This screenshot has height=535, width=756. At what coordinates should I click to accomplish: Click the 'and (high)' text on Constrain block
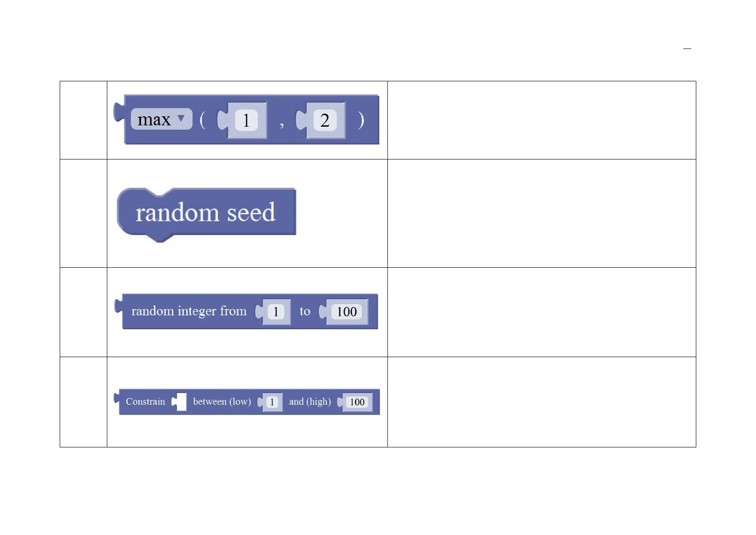(310, 402)
